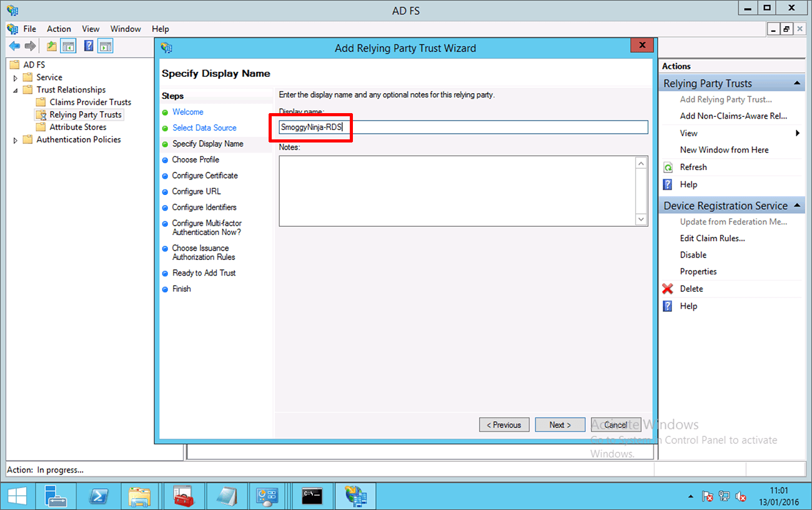
Task: Click the Up One Level folder icon
Action: (52, 46)
